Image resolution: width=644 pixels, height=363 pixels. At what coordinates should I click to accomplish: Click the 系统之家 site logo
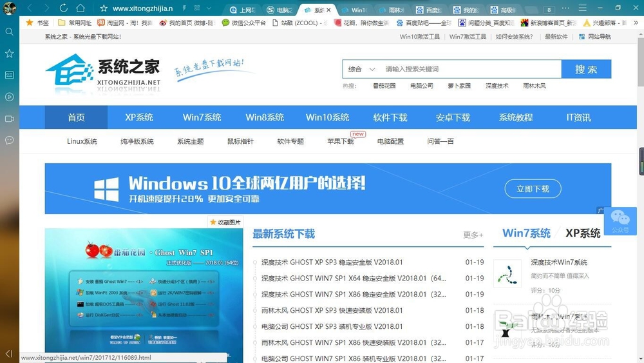(102, 73)
